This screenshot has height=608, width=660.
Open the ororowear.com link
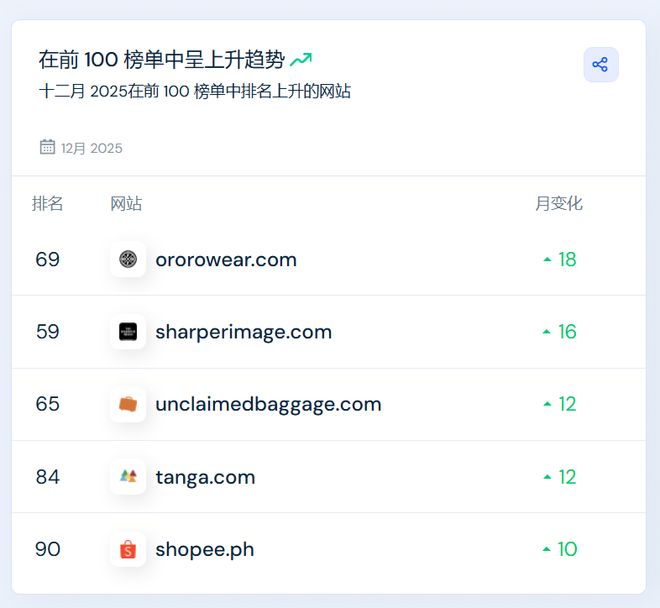[x=226, y=260]
